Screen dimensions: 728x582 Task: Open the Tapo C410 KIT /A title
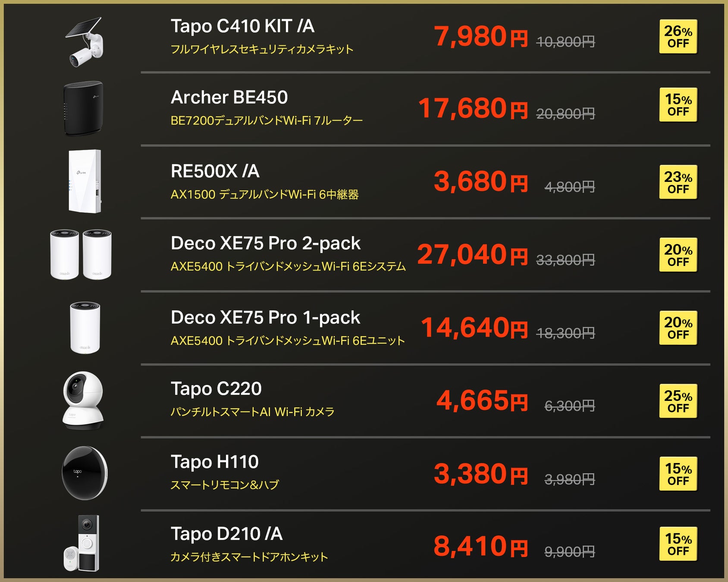point(242,26)
